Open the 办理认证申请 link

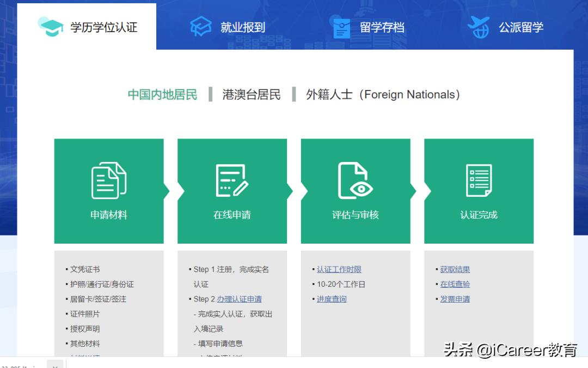tap(238, 299)
